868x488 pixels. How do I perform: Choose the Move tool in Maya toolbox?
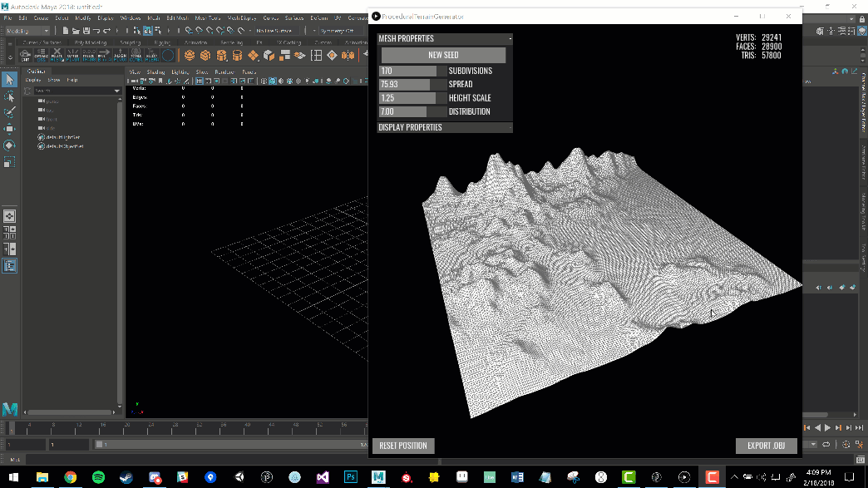pos(9,129)
